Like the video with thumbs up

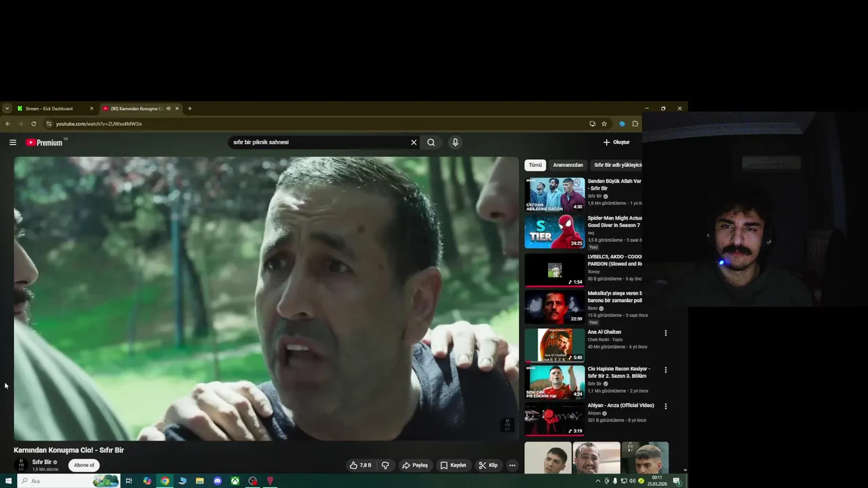click(360, 466)
